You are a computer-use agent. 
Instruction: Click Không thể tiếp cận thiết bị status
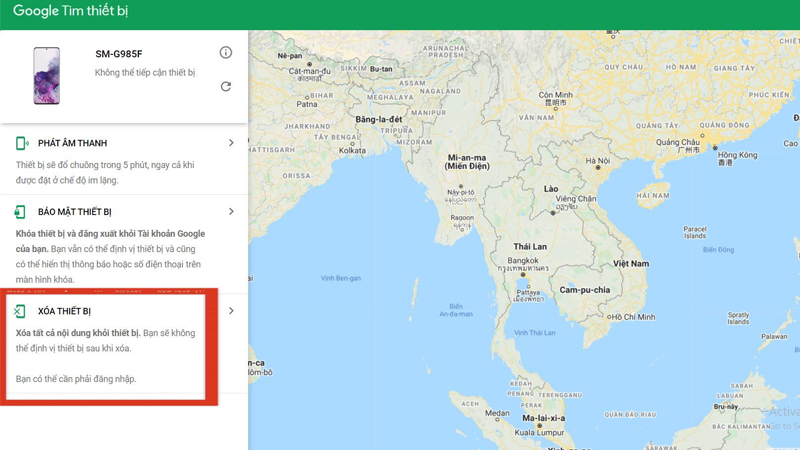pos(145,72)
